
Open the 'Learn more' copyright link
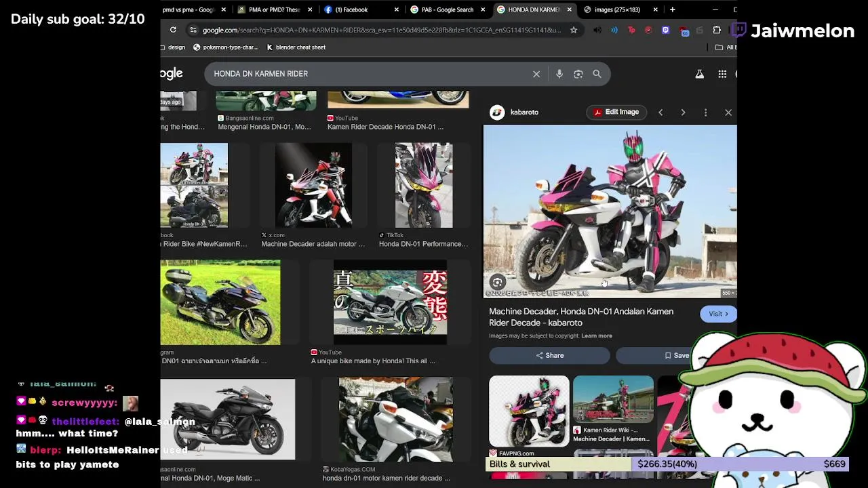(x=597, y=335)
